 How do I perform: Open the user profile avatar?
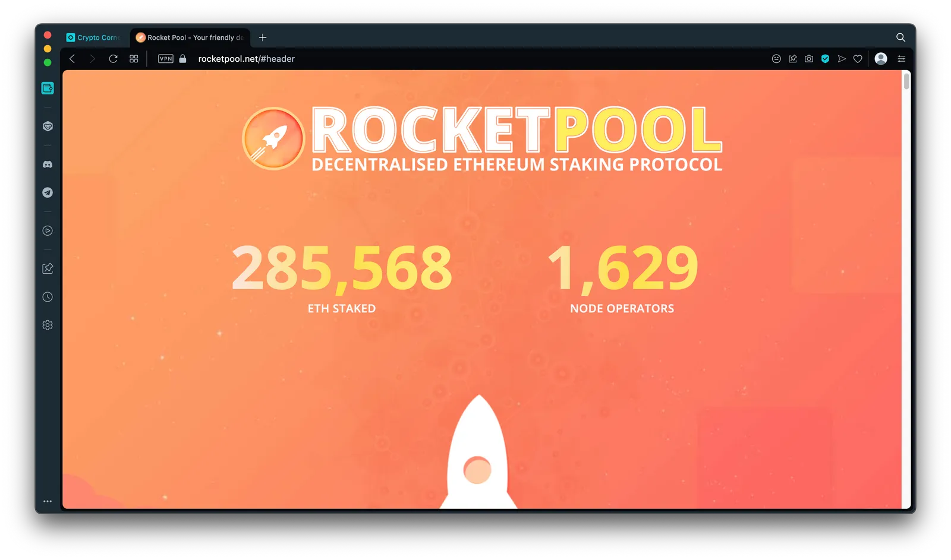(881, 58)
